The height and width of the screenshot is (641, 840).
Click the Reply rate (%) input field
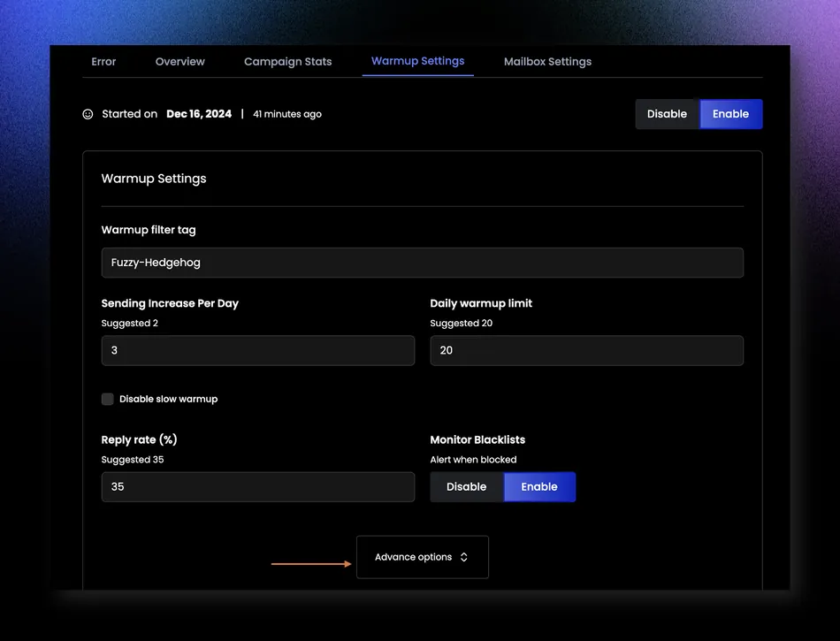257,487
